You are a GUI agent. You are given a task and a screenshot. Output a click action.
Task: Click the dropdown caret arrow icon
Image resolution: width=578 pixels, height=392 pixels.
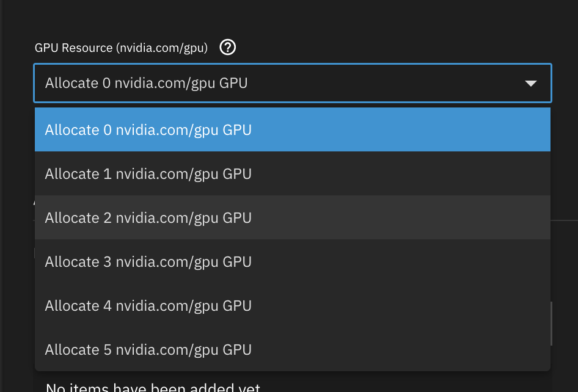530,83
